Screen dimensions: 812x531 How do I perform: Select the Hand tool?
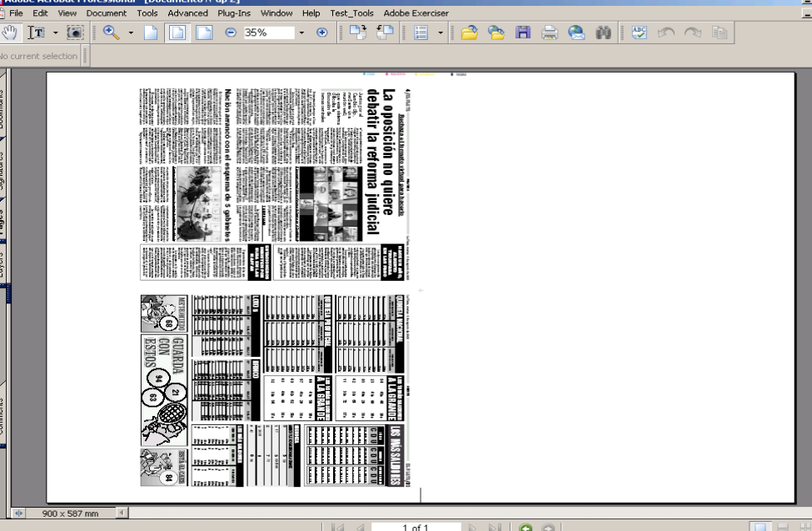pos(10,33)
